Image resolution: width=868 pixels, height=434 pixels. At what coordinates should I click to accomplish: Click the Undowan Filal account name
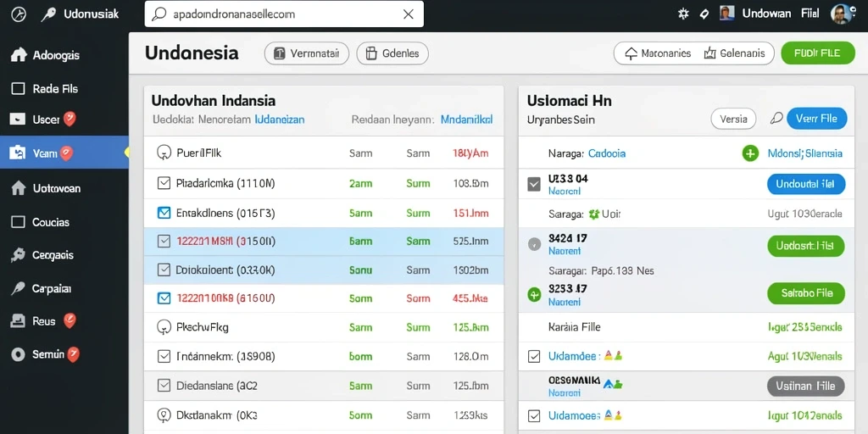pyautogui.click(x=781, y=14)
